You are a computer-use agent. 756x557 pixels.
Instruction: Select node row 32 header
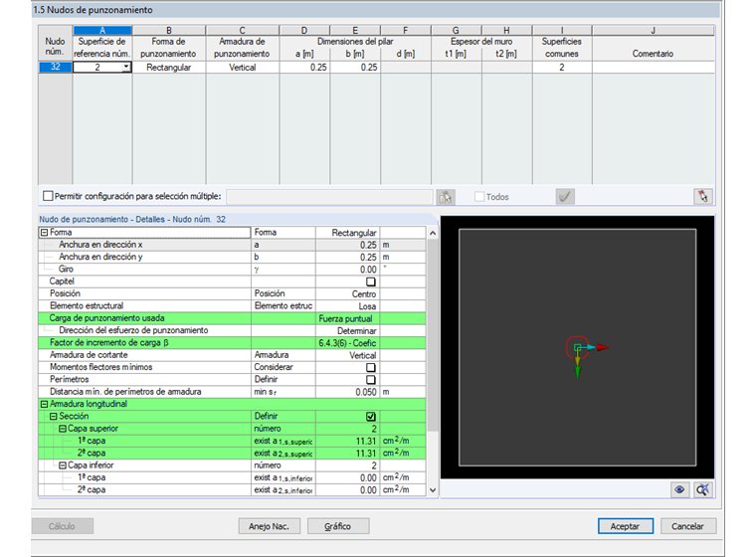(55, 67)
